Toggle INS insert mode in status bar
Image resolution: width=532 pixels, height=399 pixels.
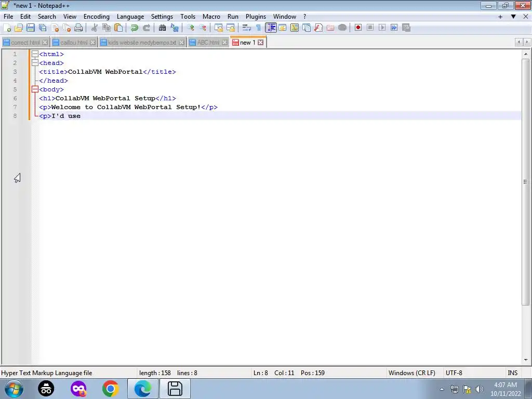point(512,373)
